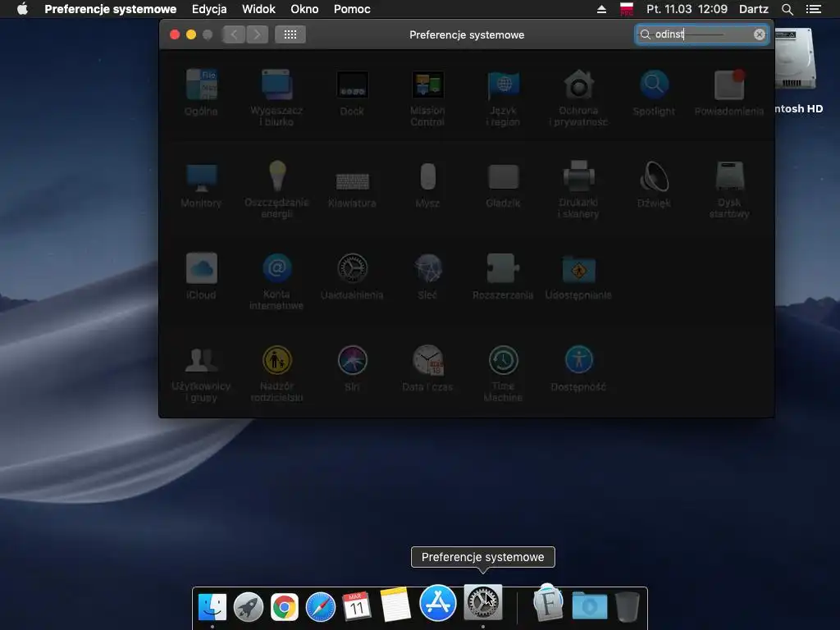This screenshot has width=840, height=630.
Task: Click into the odinst search field
Action: (x=702, y=34)
